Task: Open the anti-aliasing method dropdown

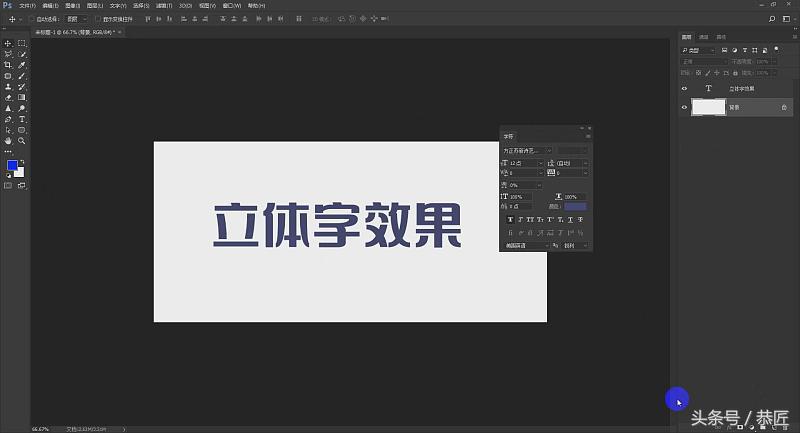Action: 575,245
